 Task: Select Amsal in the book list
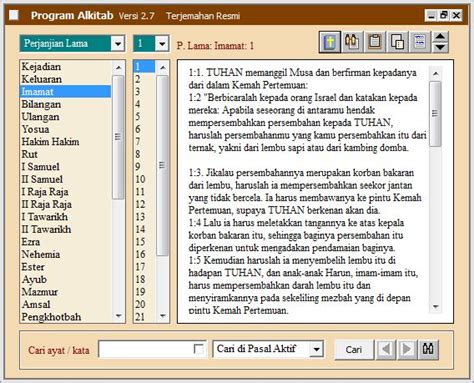(65, 304)
